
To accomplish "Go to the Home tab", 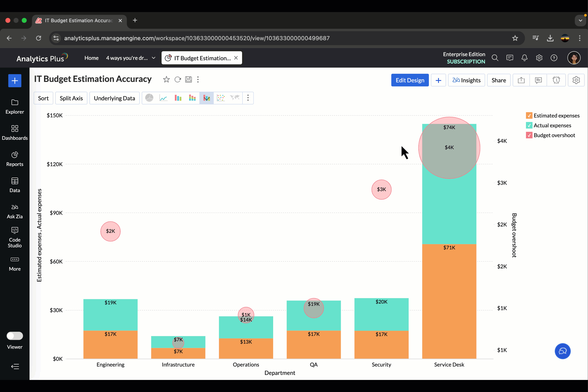I will (x=92, y=58).
